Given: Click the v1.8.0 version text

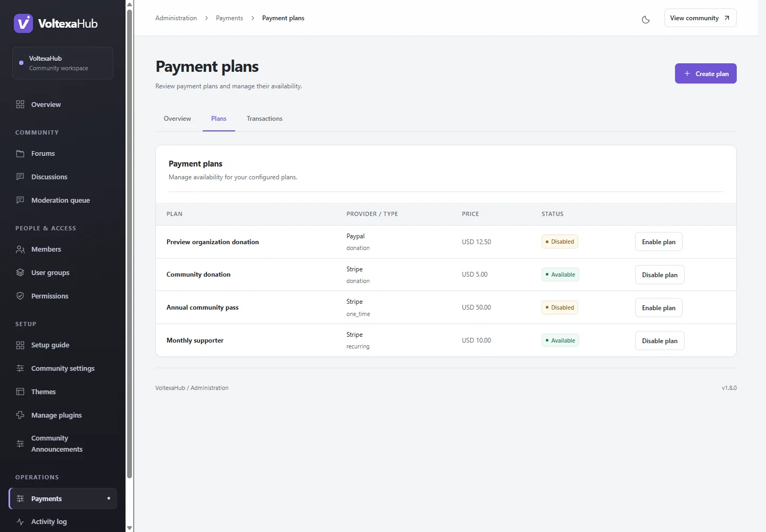Looking at the screenshot, I should pos(729,388).
